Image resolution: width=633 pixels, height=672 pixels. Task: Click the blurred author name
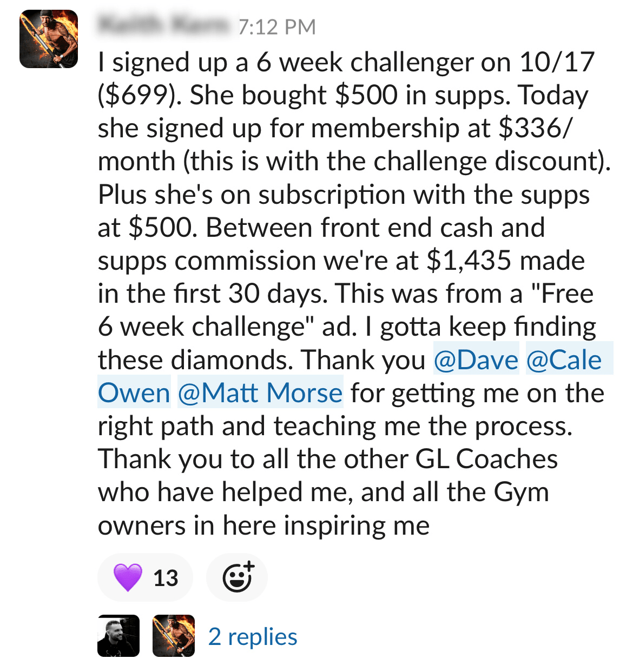pos(163,25)
